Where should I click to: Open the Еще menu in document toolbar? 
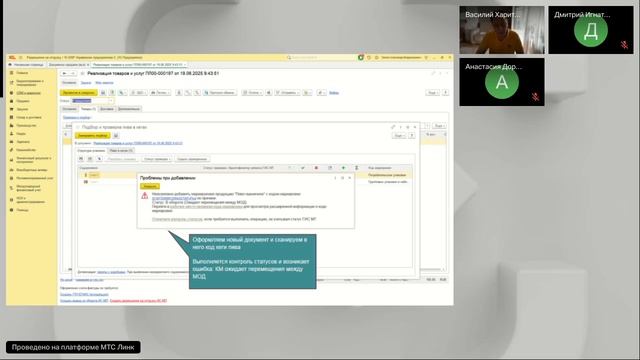tap(432, 93)
